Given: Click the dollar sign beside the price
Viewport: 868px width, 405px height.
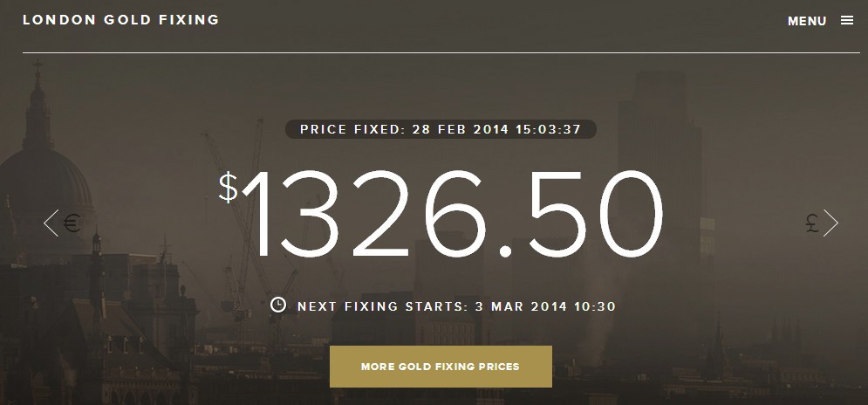Looking at the screenshot, I should coord(228,187).
